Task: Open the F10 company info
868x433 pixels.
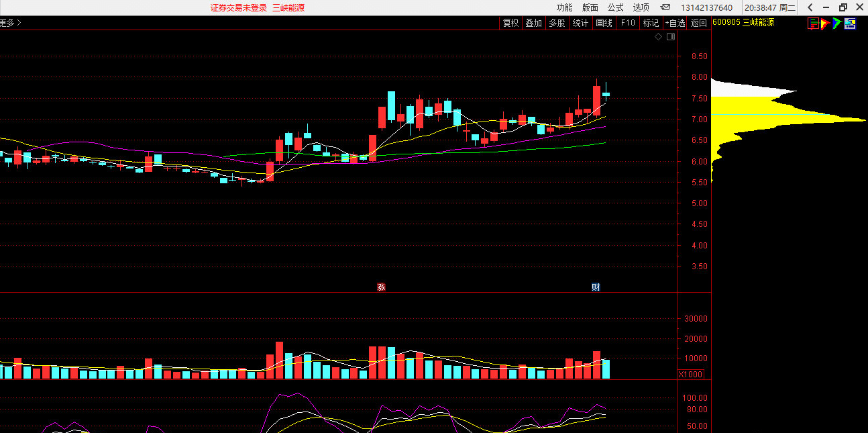Action: tap(628, 23)
